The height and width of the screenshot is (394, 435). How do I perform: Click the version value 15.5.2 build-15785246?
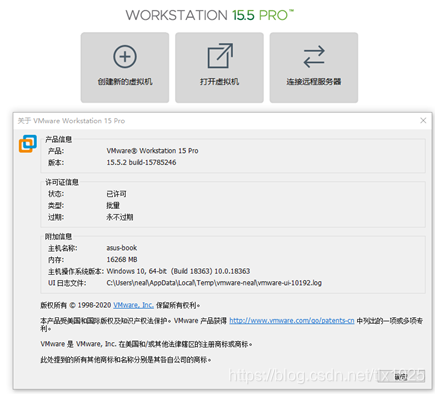click(141, 162)
